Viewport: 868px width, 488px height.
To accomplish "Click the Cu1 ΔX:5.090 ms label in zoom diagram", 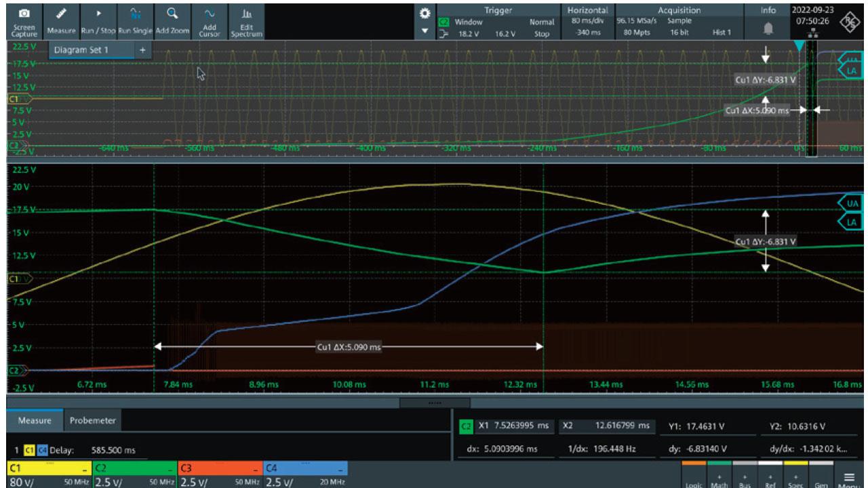I will (x=349, y=347).
